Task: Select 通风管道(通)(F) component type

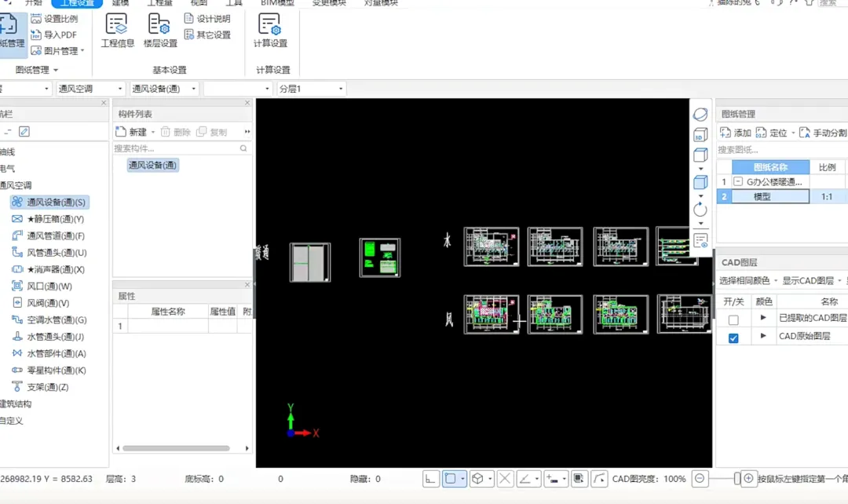Action: pos(48,236)
